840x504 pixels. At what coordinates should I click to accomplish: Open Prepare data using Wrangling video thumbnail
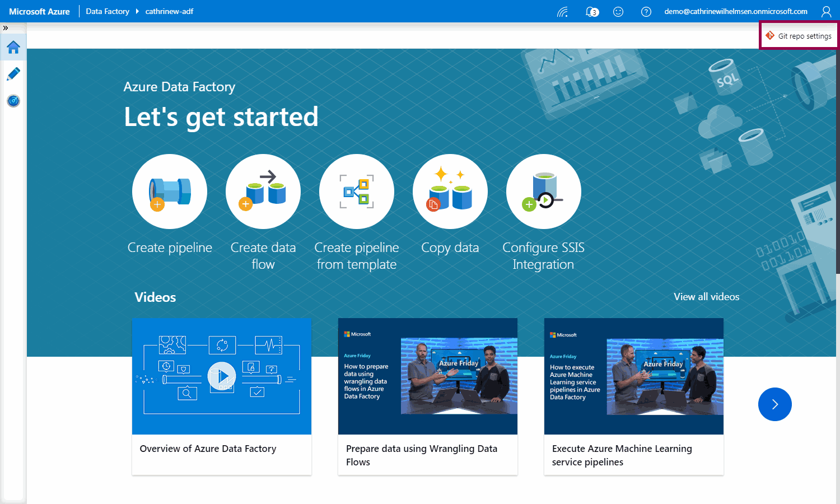[428, 376]
